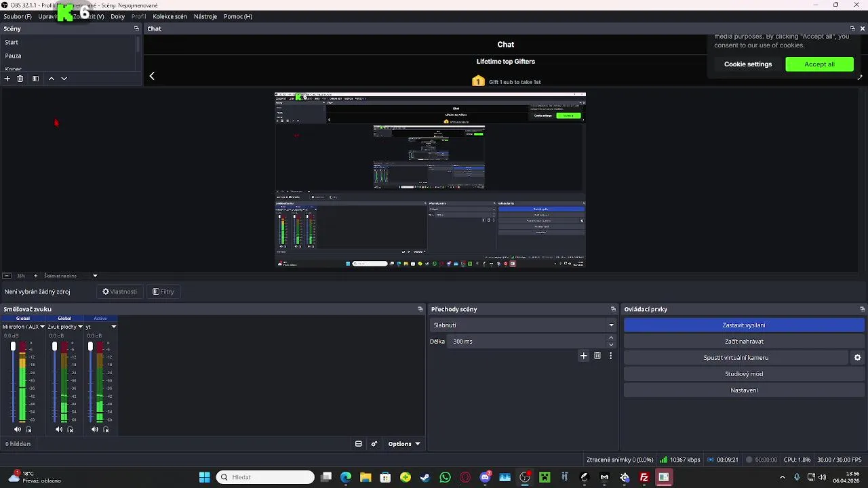This screenshot has height=488, width=868.
Task: Undock the Scény panel using float icon
Action: [x=136, y=28]
